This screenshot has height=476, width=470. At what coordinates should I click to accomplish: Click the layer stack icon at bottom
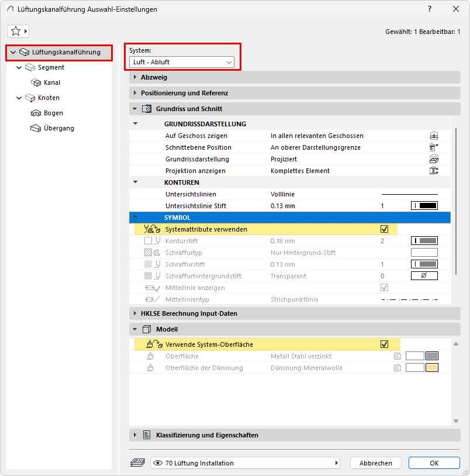pos(138,463)
